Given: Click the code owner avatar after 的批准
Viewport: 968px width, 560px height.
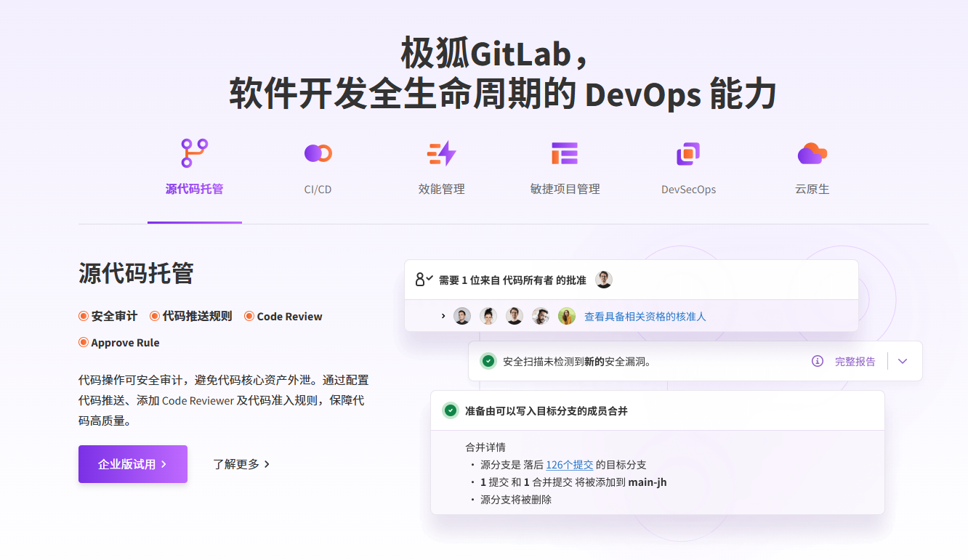Looking at the screenshot, I should click(x=604, y=280).
